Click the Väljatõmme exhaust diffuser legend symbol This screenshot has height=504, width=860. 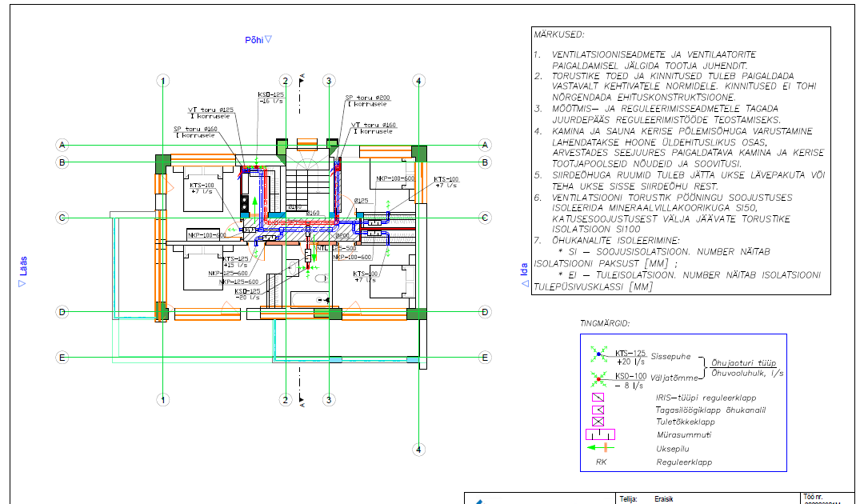point(598,378)
